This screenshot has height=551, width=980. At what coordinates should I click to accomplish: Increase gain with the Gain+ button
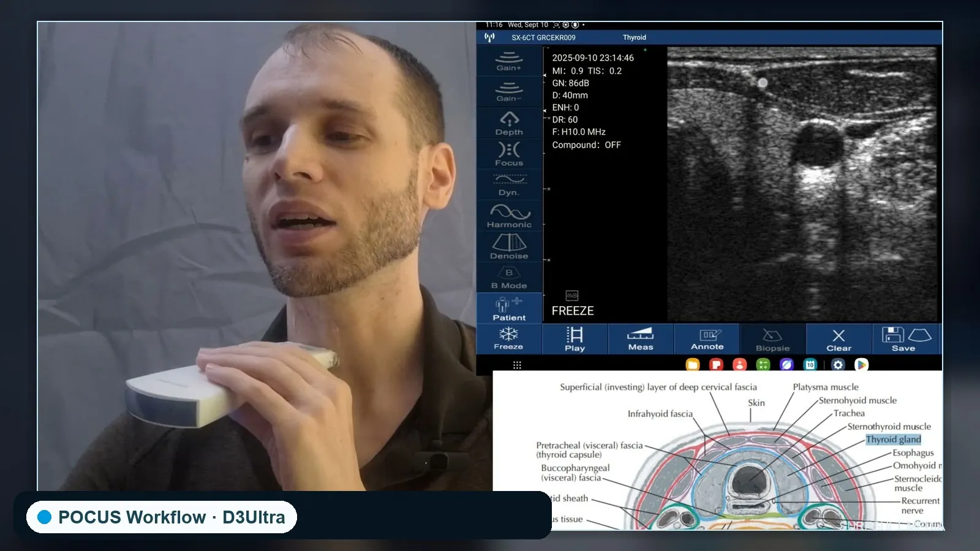[509, 61]
